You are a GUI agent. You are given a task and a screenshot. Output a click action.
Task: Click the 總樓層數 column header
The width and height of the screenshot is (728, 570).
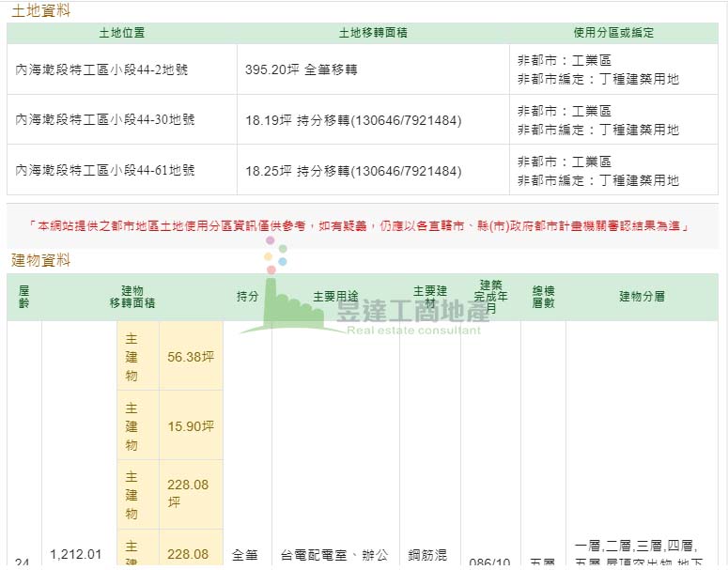[x=543, y=297]
